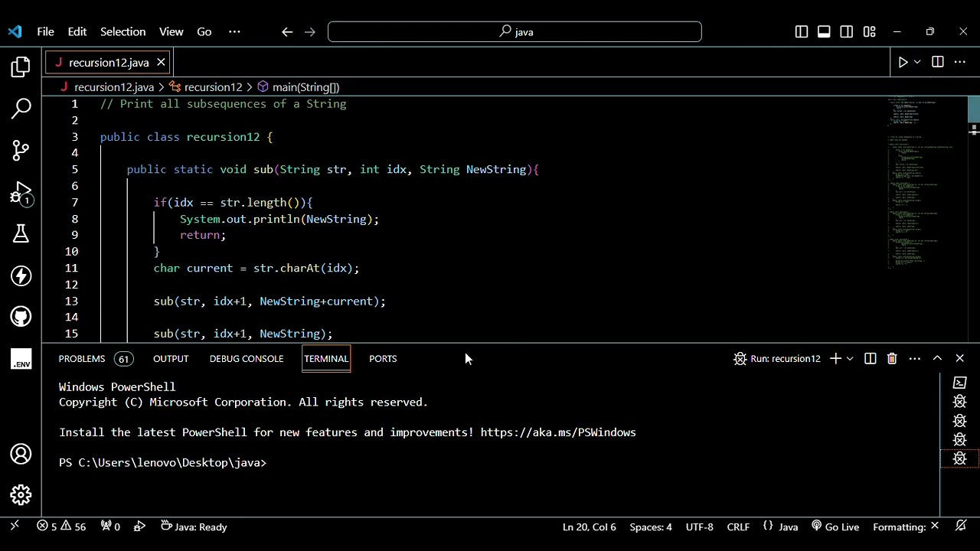Open the Source Control view

click(x=21, y=150)
